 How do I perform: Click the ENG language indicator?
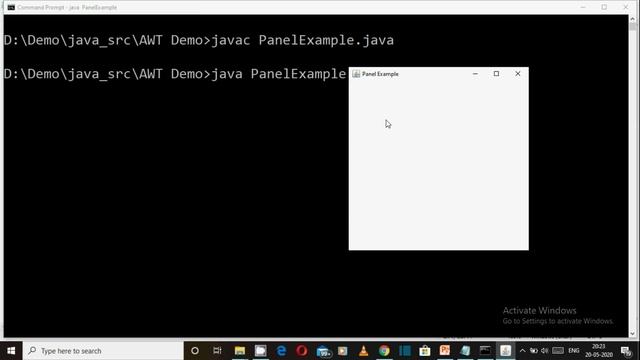point(573,351)
